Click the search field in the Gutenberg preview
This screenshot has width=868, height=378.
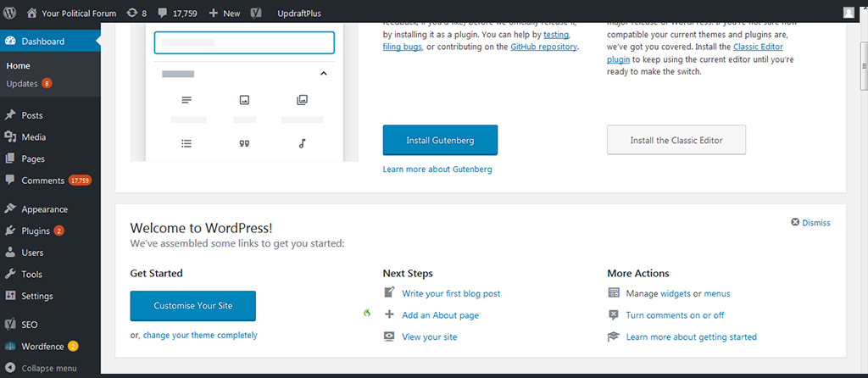244,42
